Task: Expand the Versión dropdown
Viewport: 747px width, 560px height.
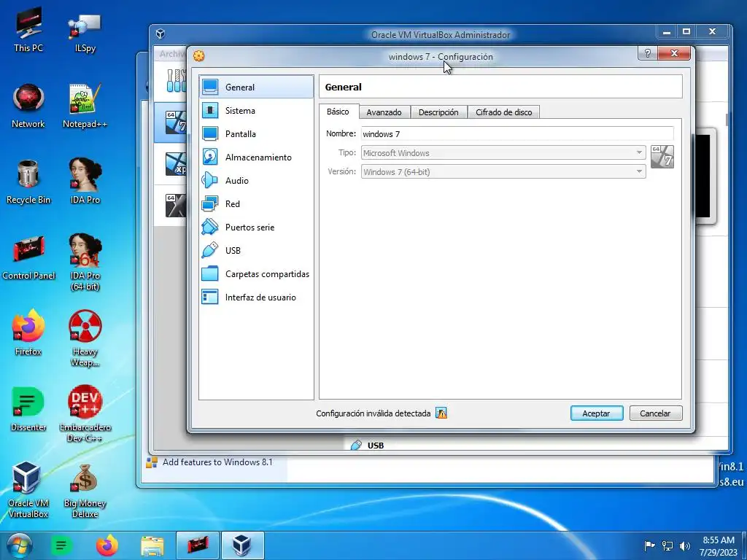Action: pos(503,172)
